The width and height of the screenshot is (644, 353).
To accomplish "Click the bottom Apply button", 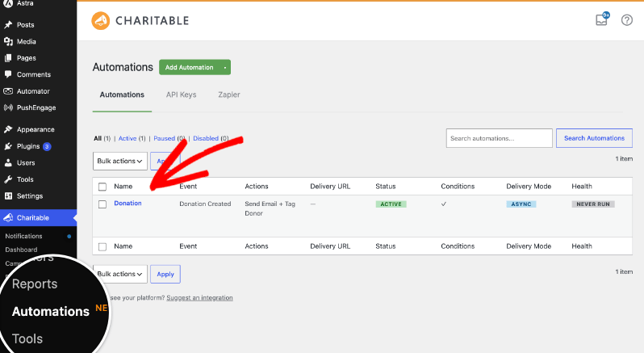I will [x=165, y=274].
